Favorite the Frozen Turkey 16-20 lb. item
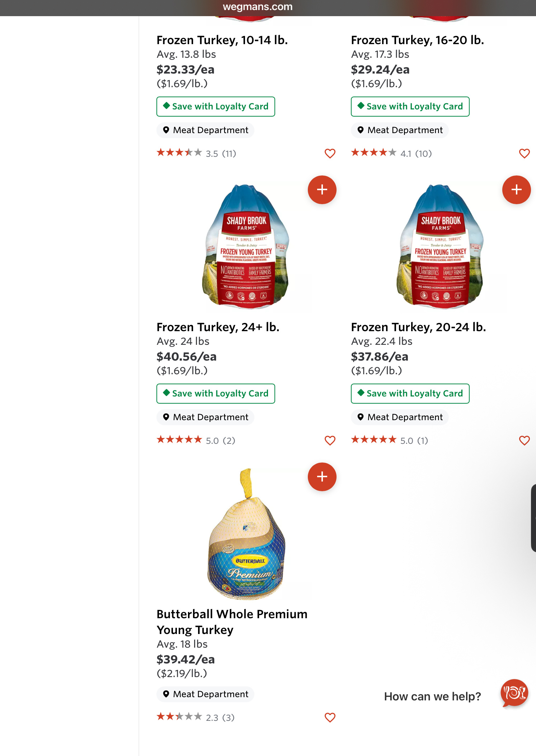Image resolution: width=536 pixels, height=756 pixels. click(524, 154)
